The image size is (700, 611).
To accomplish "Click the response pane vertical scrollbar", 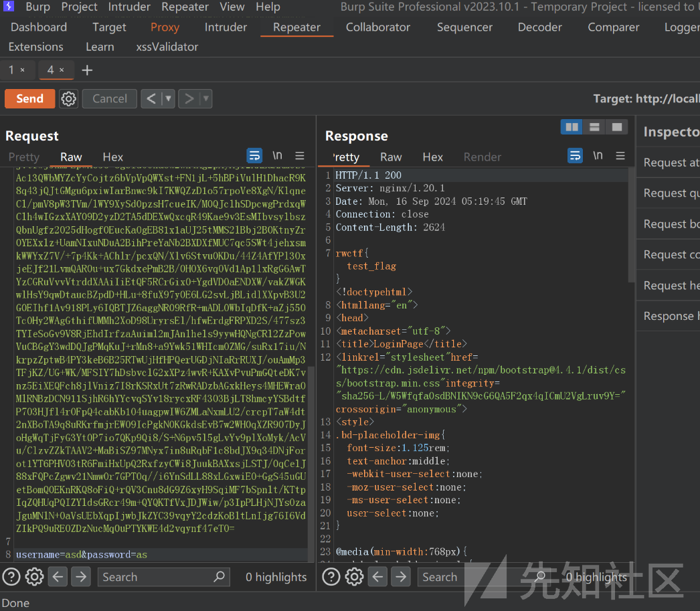I will click(631, 226).
